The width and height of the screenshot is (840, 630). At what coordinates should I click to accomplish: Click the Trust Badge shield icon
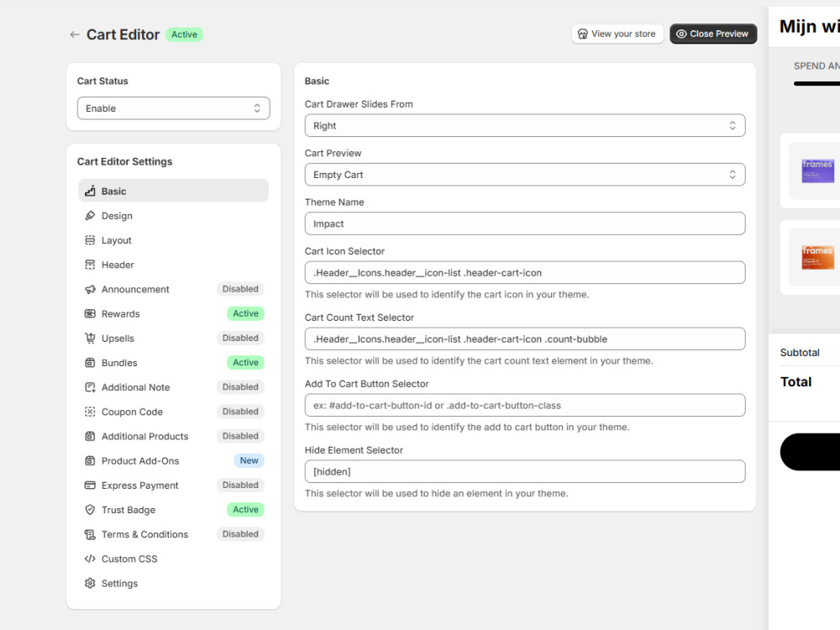click(x=90, y=510)
